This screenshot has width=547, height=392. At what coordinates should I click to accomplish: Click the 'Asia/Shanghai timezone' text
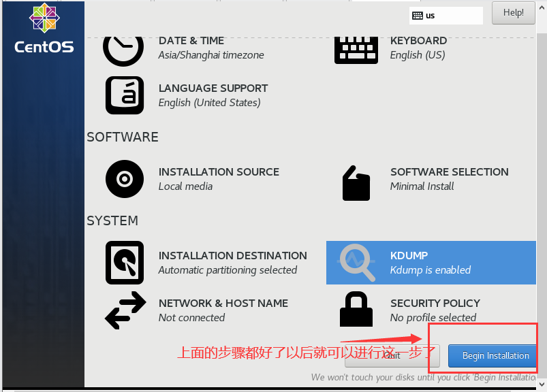pos(211,55)
